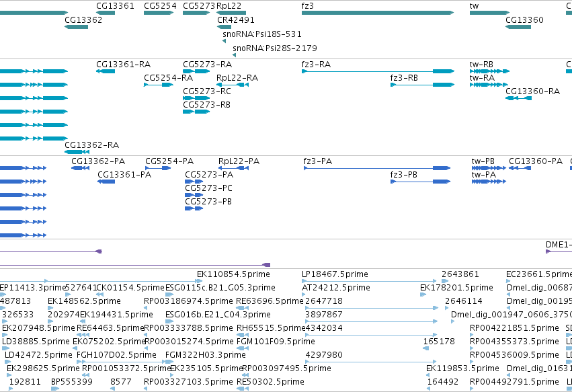572x392 pixels.
Task: Select the tw-PB label
Action: click(x=483, y=161)
